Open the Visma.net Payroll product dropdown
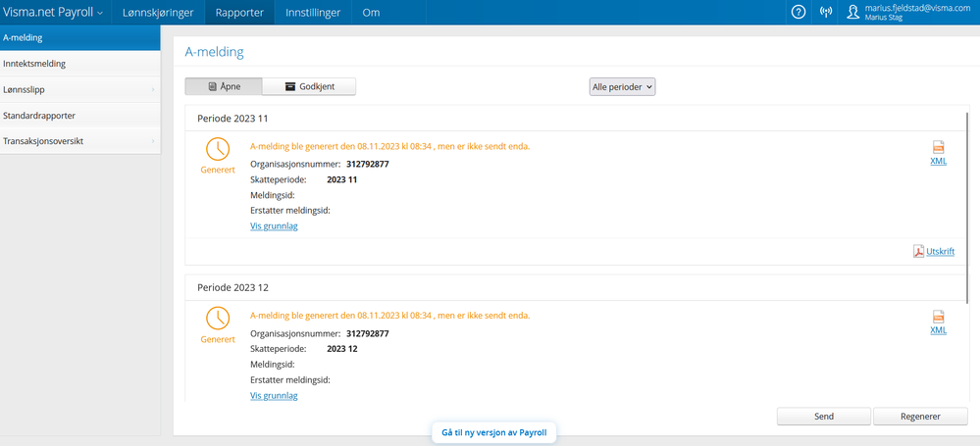 [x=53, y=13]
